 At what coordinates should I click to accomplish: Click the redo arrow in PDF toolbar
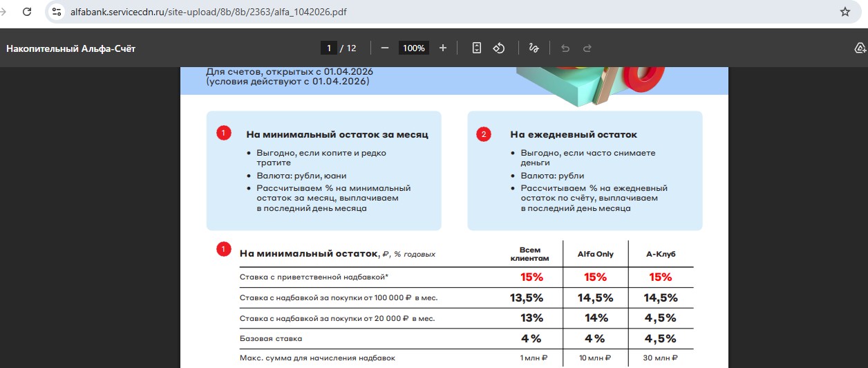(x=587, y=48)
